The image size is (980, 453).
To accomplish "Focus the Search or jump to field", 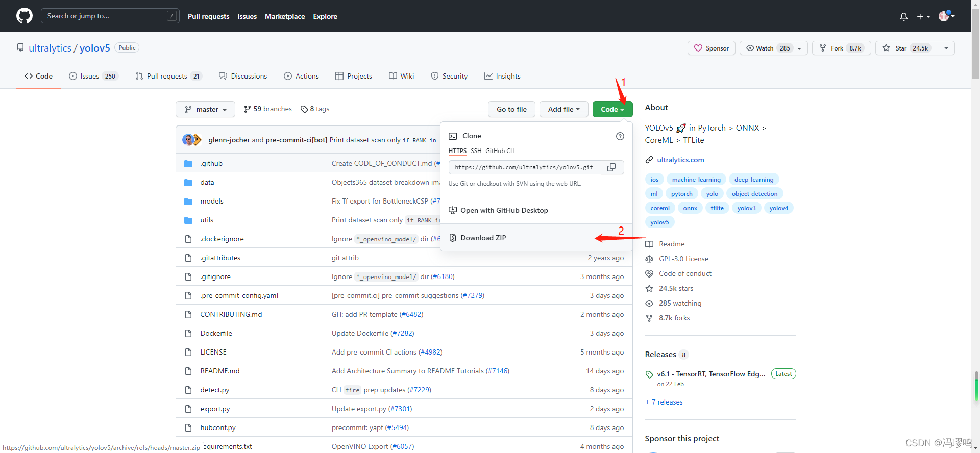I will point(110,16).
